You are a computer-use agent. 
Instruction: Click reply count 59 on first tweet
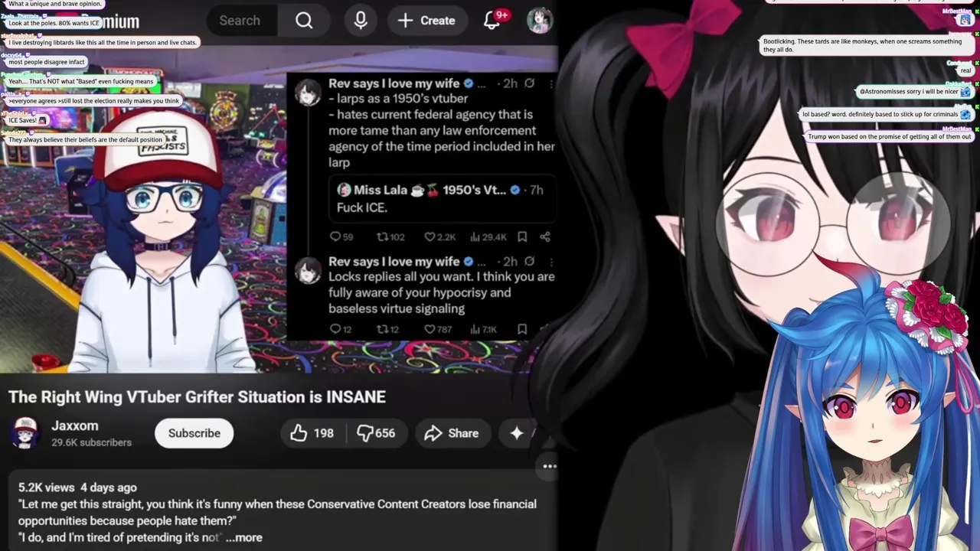[x=341, y=237]
